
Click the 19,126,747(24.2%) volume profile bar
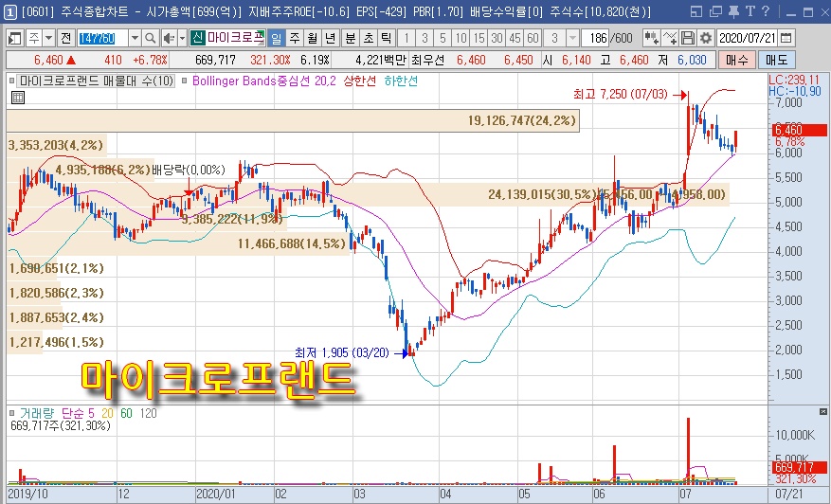point(293,121)
